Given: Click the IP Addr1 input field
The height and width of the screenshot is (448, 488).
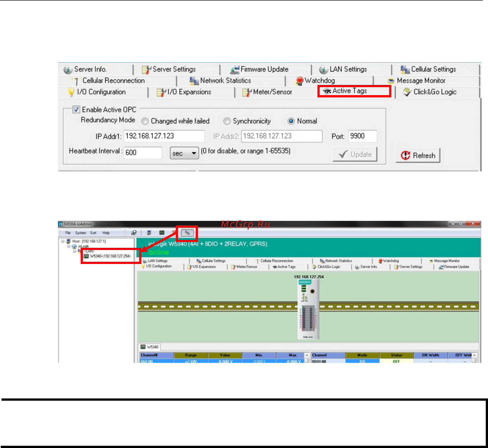Looking at the screenshot, I should (164, 136).
